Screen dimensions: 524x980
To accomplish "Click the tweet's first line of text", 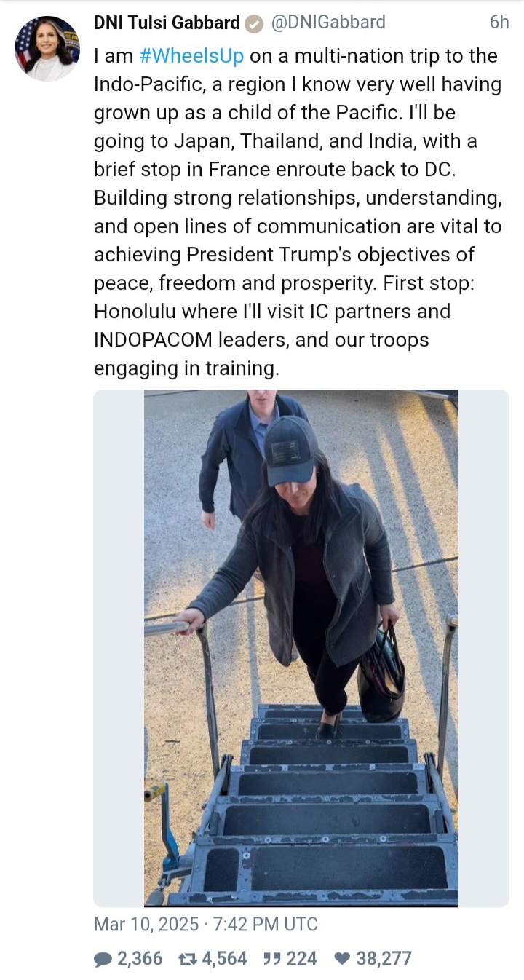I will [x=295, y=57].
